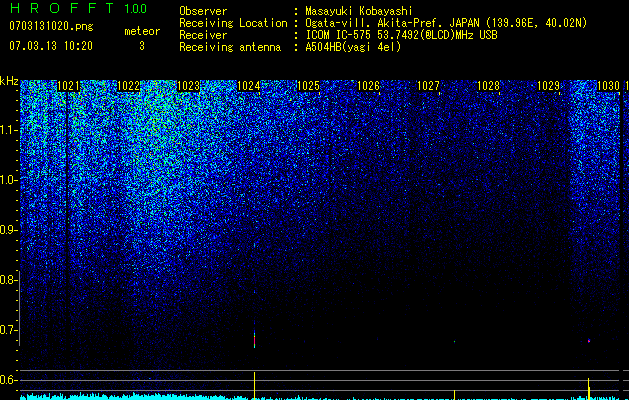Click the 1023 time marker
The height and width of the screenshot is (400, 629).
[x=188, y=86]
